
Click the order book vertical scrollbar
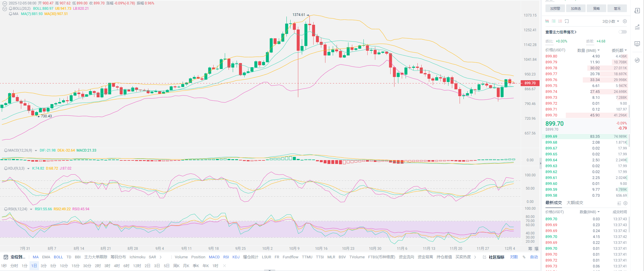pos(629,112)
